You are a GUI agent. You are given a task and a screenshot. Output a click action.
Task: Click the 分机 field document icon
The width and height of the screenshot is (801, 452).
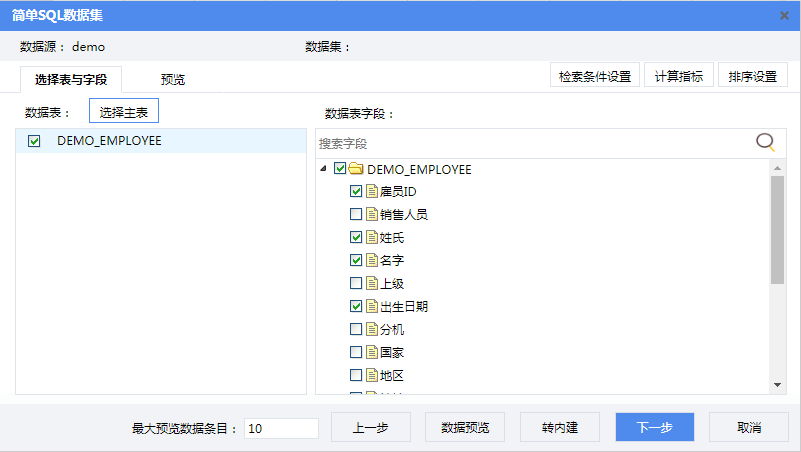coord(372,329)
